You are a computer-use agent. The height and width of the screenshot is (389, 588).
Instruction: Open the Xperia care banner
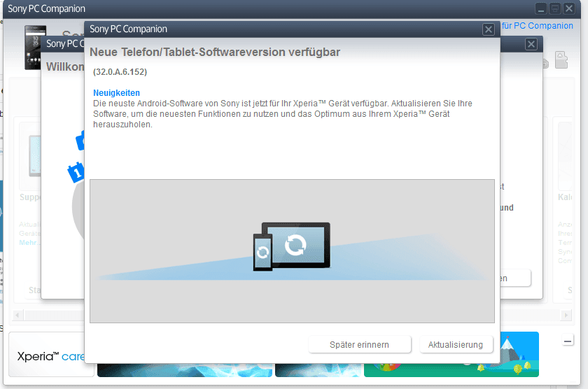point(50,355)
